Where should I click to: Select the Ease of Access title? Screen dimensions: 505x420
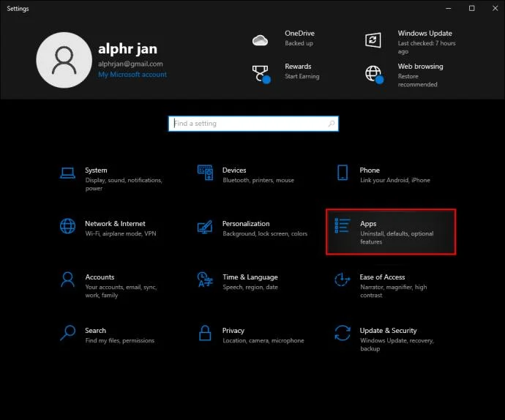[382, 277]
